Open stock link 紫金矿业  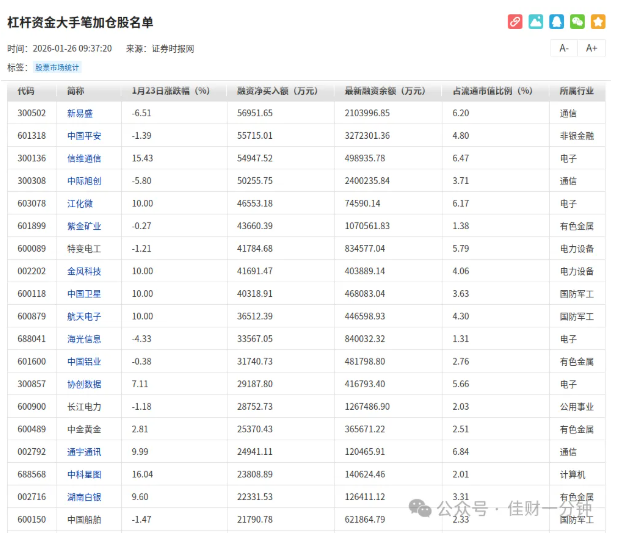click(84, 226)
